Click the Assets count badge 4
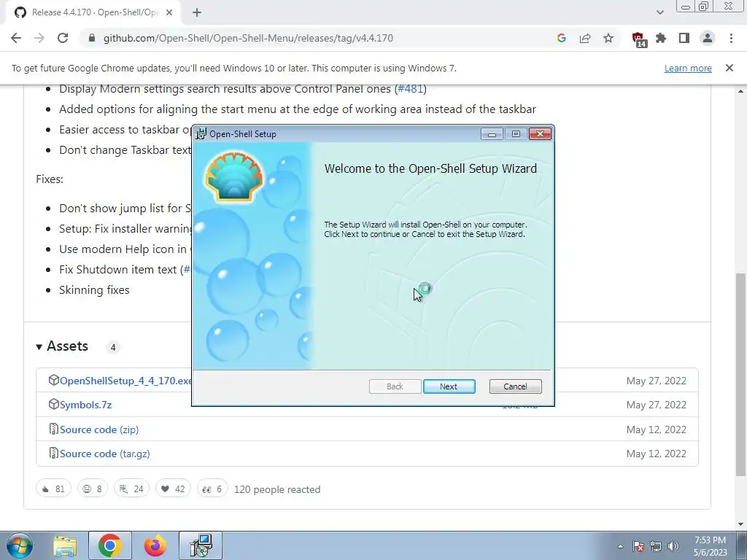 click(113, 347)
